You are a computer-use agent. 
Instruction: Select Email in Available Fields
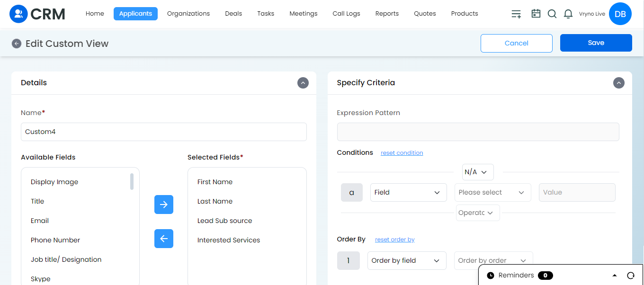coord(40,221)
